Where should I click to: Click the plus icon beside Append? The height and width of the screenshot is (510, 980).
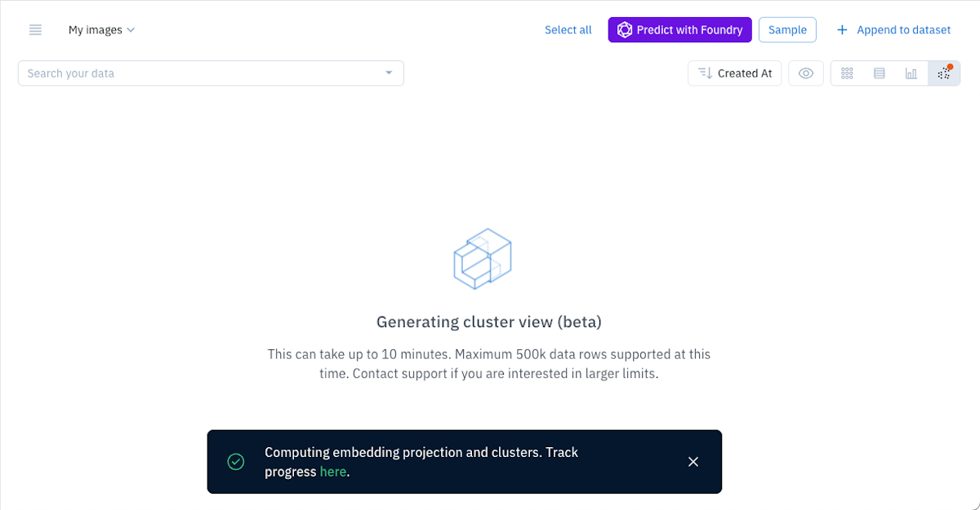[x=842, y=30]
